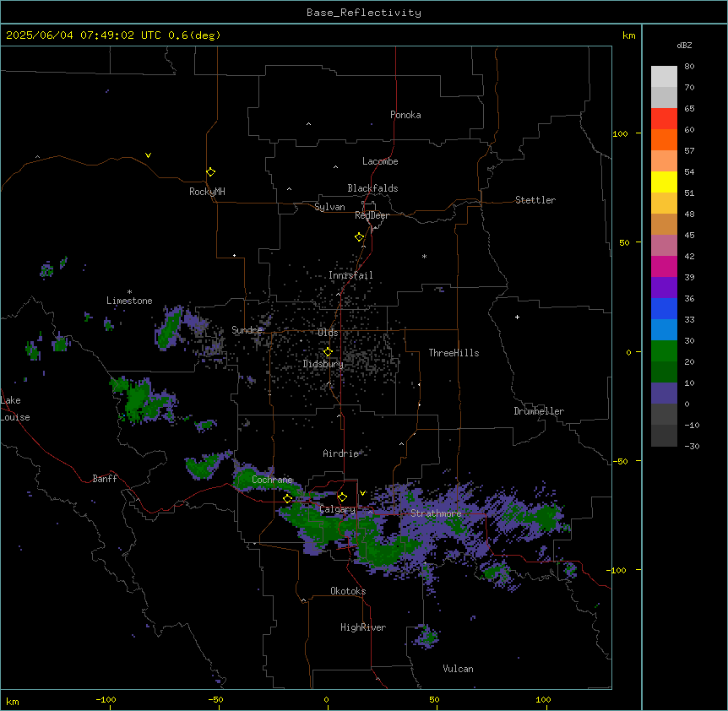Viewport: 728px width, 711px height.
Task: Click the 80 value in dBZ legend
Action: [x=689, y=67]
